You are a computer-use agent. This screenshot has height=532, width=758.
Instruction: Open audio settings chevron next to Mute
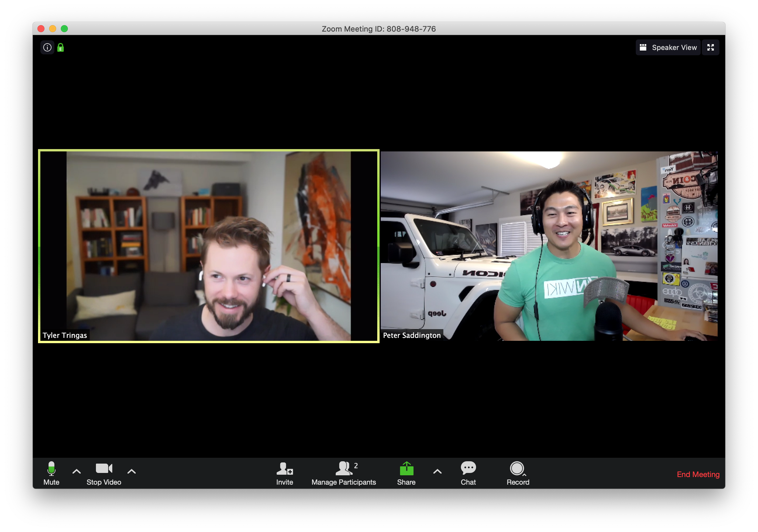[76, 471]
